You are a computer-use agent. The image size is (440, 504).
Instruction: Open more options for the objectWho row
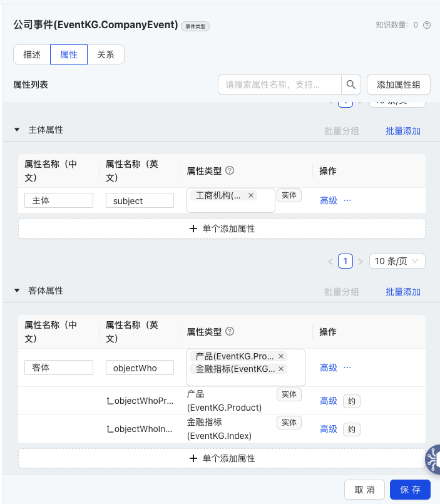(x=347, y=368)
